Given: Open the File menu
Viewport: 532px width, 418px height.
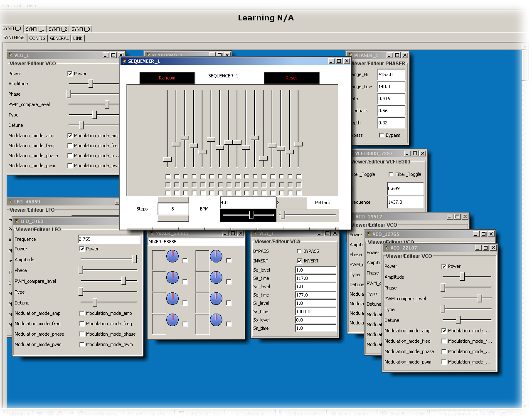Looking at the screenshot, I should [5, 5].
